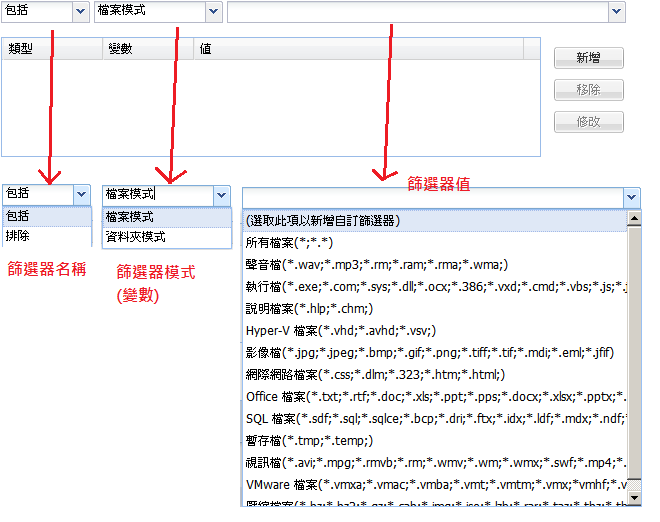Open the top 檔案模式 dropdown arrow
This screenshot has width=660, height=522.
(213, 11)
